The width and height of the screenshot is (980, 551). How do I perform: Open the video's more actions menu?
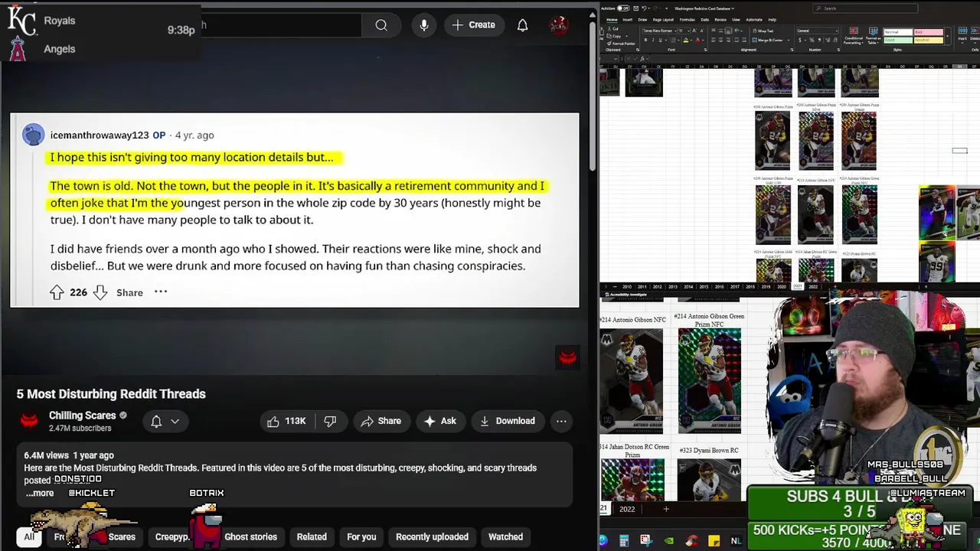tap(561, 421)
